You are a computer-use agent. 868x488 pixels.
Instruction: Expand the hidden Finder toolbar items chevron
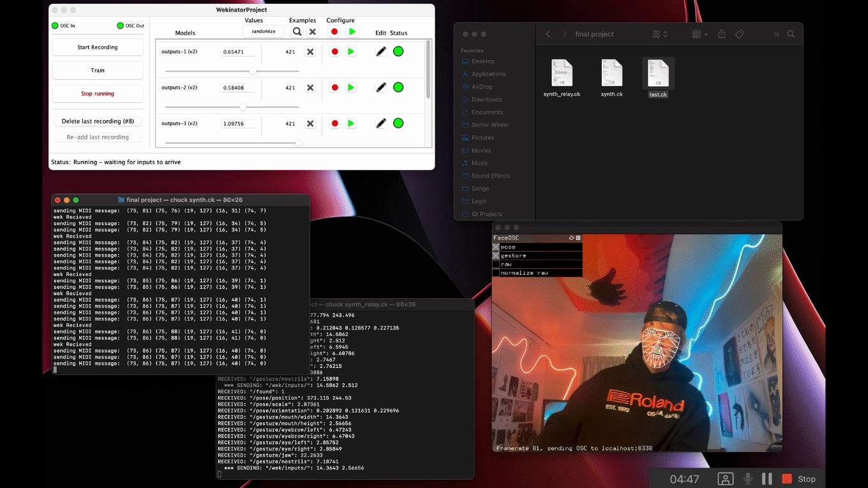tap(776, 34)
